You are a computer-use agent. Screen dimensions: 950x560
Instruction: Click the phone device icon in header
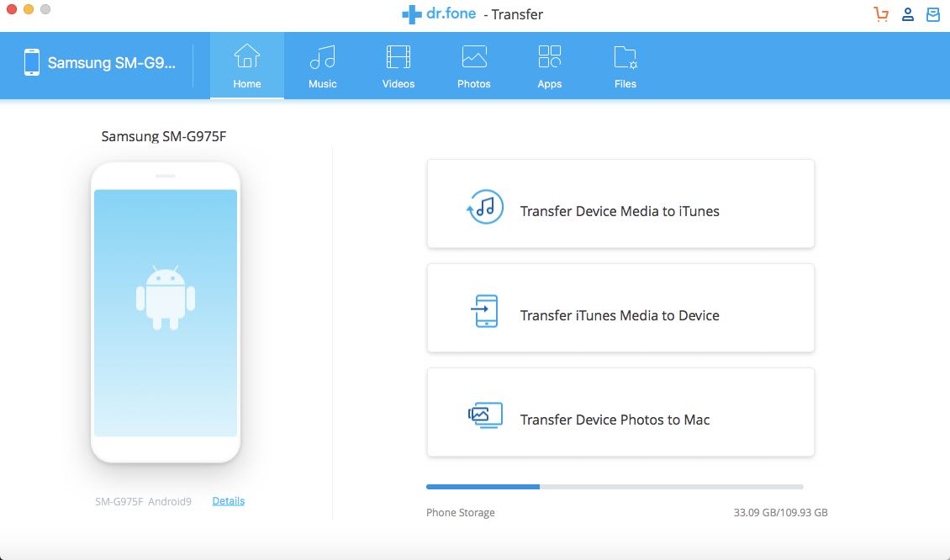pos(32,63)
